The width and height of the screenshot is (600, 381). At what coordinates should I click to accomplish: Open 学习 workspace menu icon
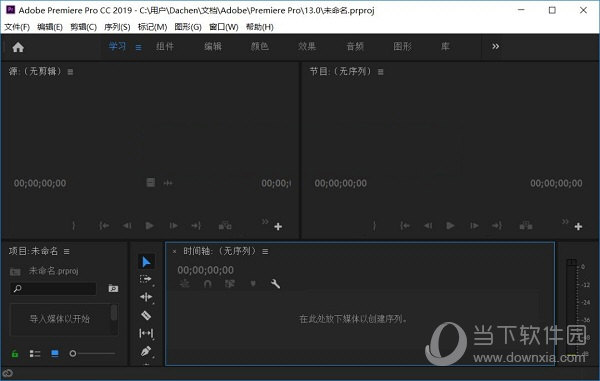pyautogui.click(x=139, y=47)
